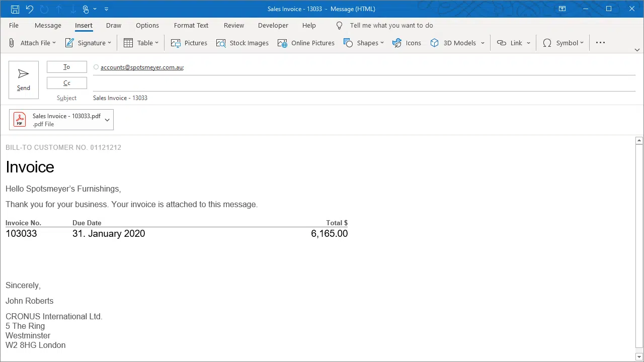Image resolution: width=644 pixels, height=362 pixels.
Task: Click the address line "5 The Ring"
Action: (25, 326)
